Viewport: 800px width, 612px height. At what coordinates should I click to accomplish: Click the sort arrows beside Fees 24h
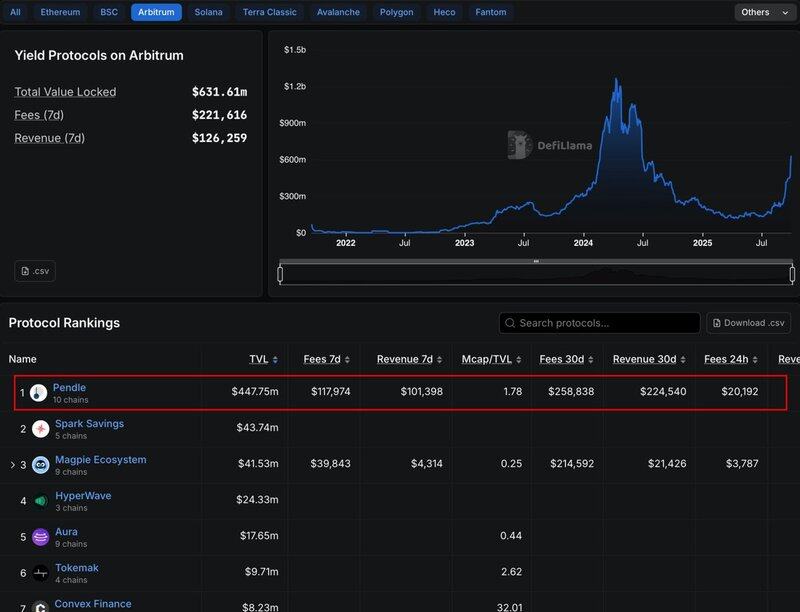(x=755, y=360)
